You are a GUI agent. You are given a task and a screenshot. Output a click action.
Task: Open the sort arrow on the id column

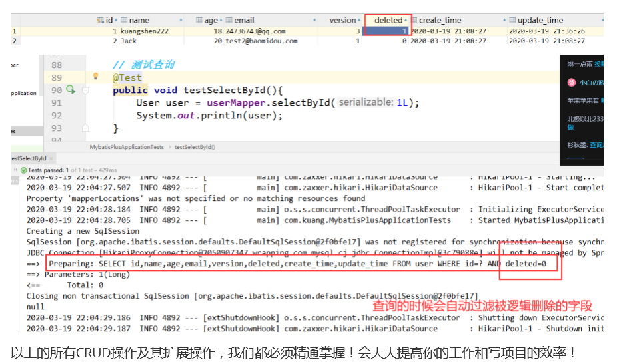click(116, 20)
